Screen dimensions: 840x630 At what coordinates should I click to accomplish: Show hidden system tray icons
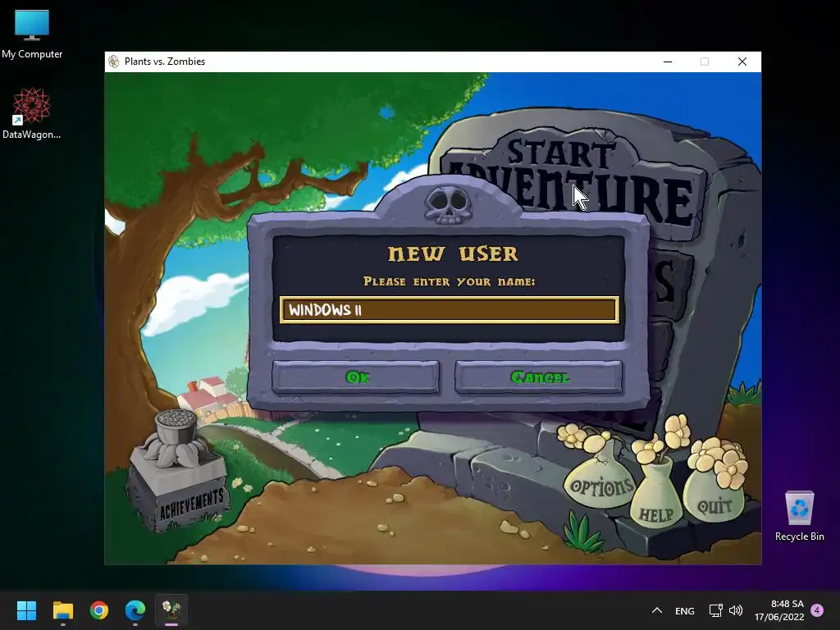coord(657,610)
